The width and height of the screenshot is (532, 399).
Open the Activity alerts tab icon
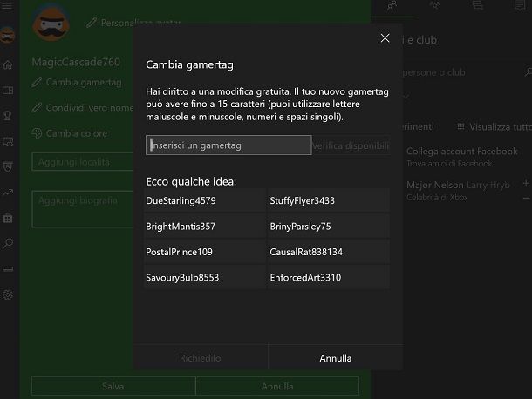[520, 5]
